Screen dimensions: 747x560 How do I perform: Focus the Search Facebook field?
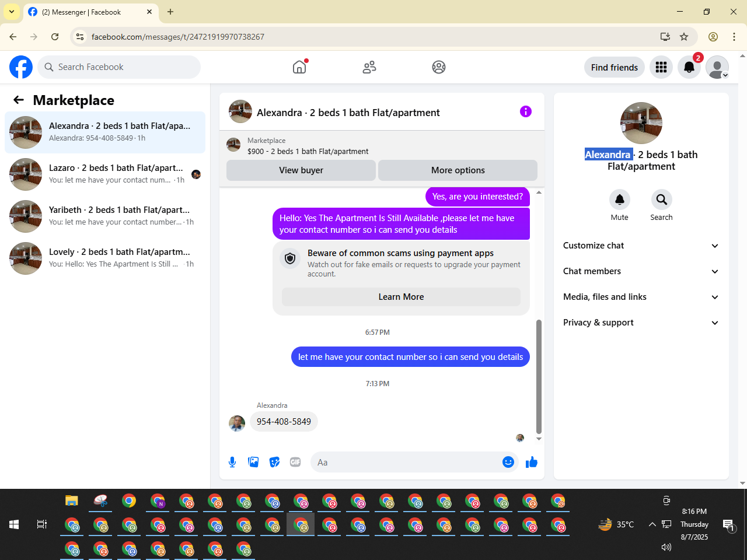pyautogui.click(x=119, y=67)
